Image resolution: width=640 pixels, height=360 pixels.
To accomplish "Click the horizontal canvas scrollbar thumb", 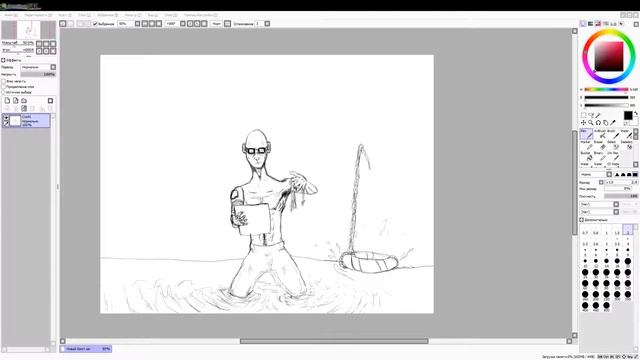I will tap(334, 341).
